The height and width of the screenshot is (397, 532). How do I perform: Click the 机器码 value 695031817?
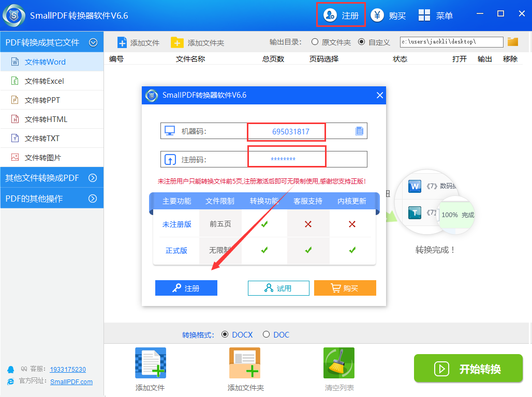click(291, 131)
